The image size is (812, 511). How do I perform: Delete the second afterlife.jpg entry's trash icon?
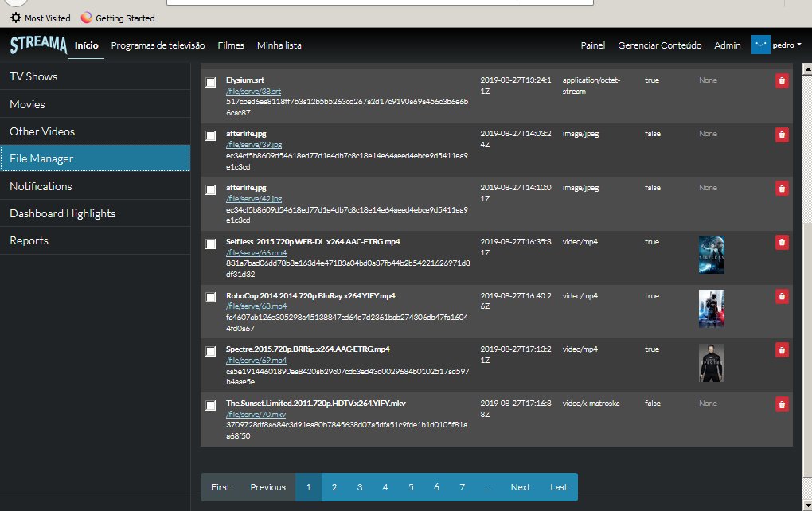pos(781,189)
